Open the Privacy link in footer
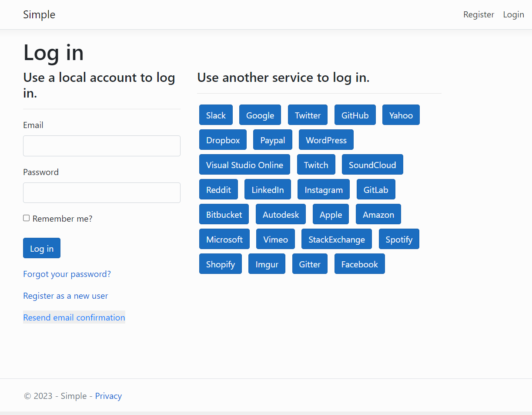The image size is (532, 415). 108,396
